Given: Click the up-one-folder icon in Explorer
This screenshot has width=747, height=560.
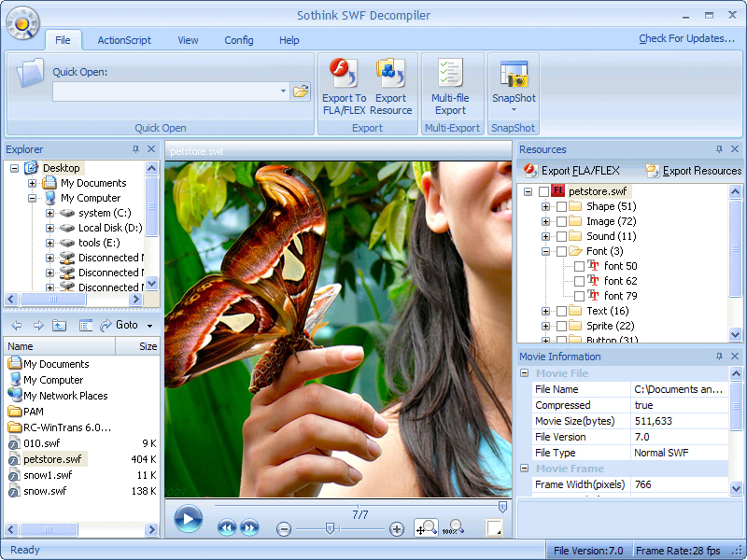Looking at the screenshot, I should click(59, 326).
